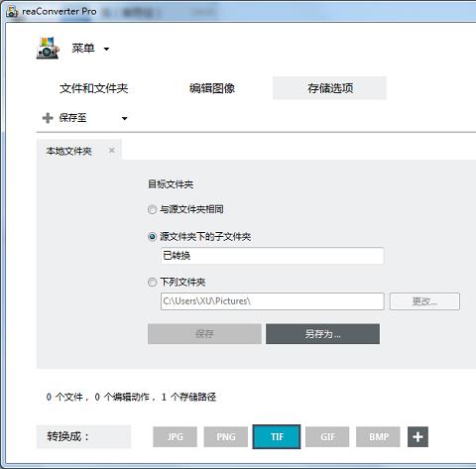Screen dimensions: 476x469
Task: Close the 本地文件夹 tab
Action: pos(112,151)
